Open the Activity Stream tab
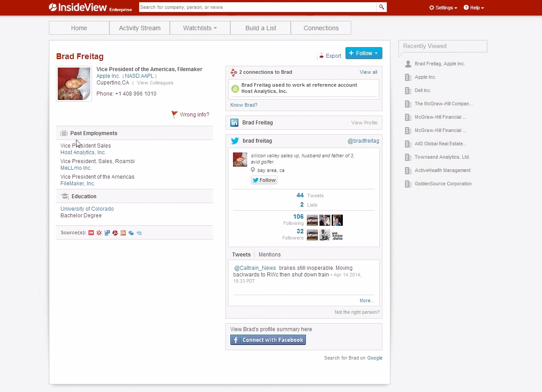 coord(139,28)
